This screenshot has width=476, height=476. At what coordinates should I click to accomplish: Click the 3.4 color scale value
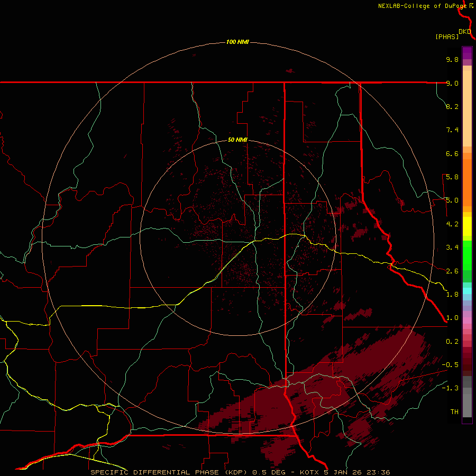pyautogui.click(x=452, y=248)
